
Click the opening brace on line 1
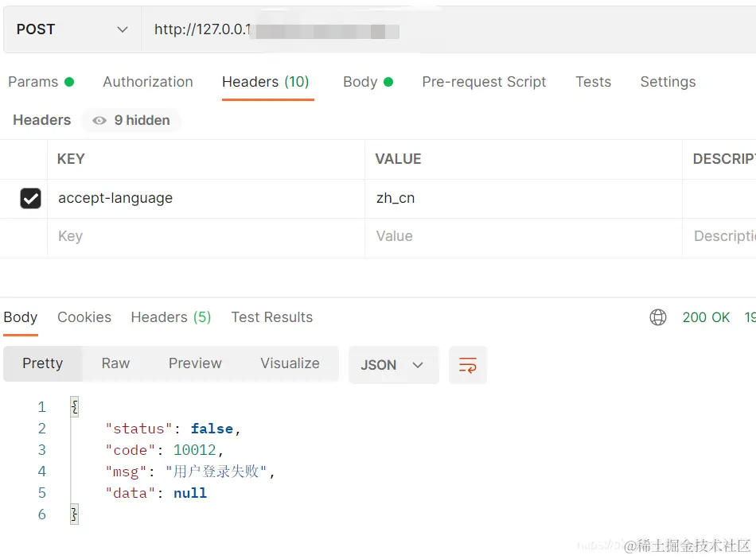pyautogui.click(x=74, y=407)
